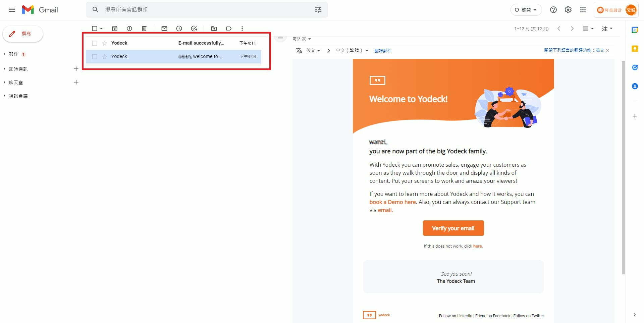Show recipient details arrow next to 寄給 我
This screenshot has height=323, width=644.
(310, 39)
